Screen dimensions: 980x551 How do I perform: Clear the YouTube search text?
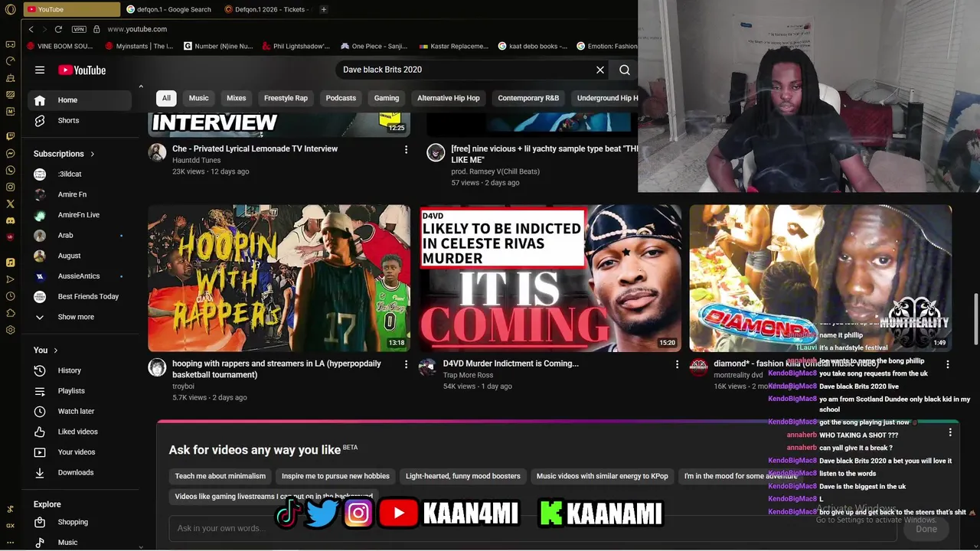(x=600, y=70)
